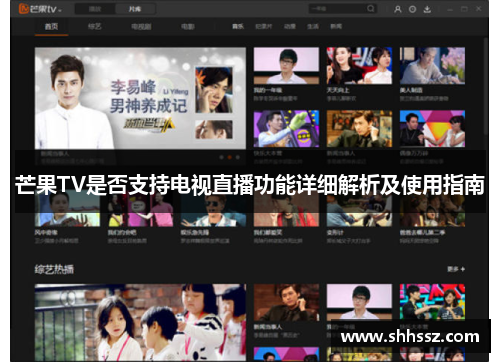500x362 pixels.
Task: Click the magnifier search icon
Action: [x=371, y=9]
